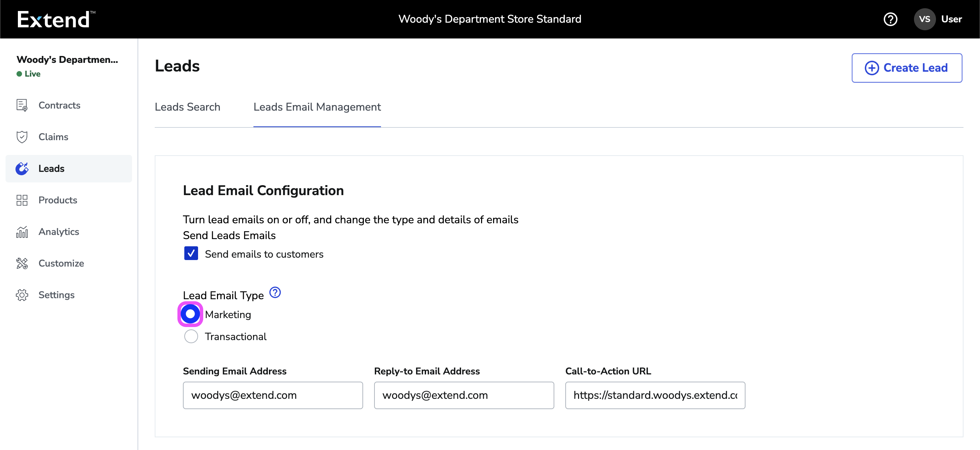Click the Leads magnet icon

22,168
